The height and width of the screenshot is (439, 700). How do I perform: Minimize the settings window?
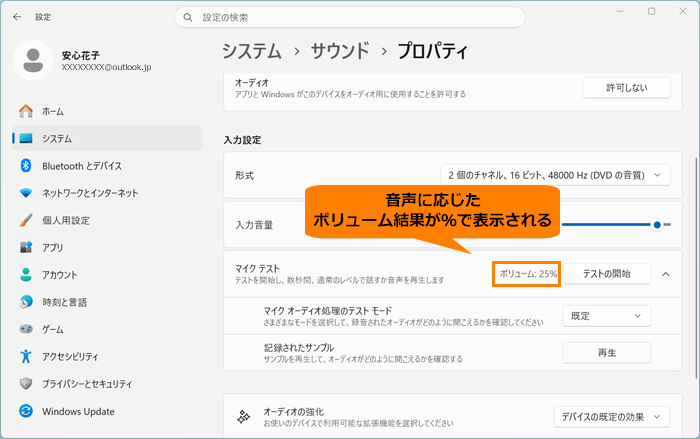click(x=620, y=12)
